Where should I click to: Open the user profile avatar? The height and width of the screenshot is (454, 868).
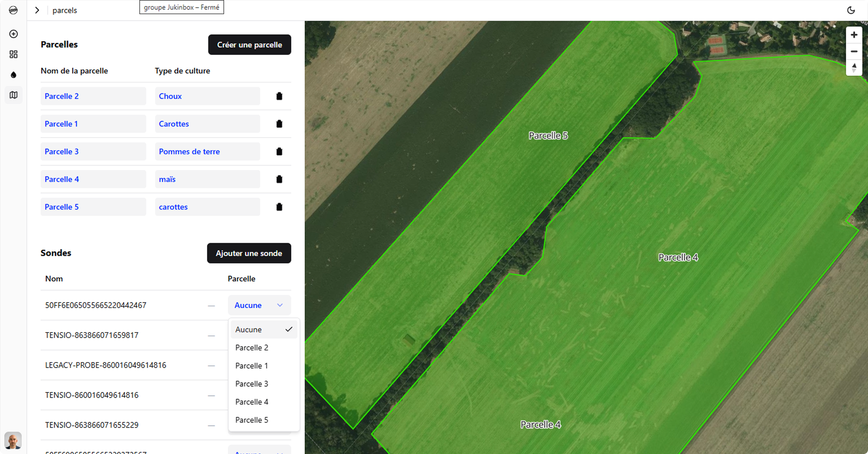[13, 440]
